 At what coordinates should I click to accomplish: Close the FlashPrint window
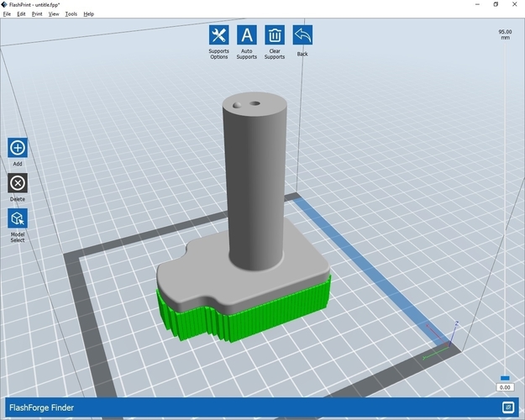click(515, 4)
